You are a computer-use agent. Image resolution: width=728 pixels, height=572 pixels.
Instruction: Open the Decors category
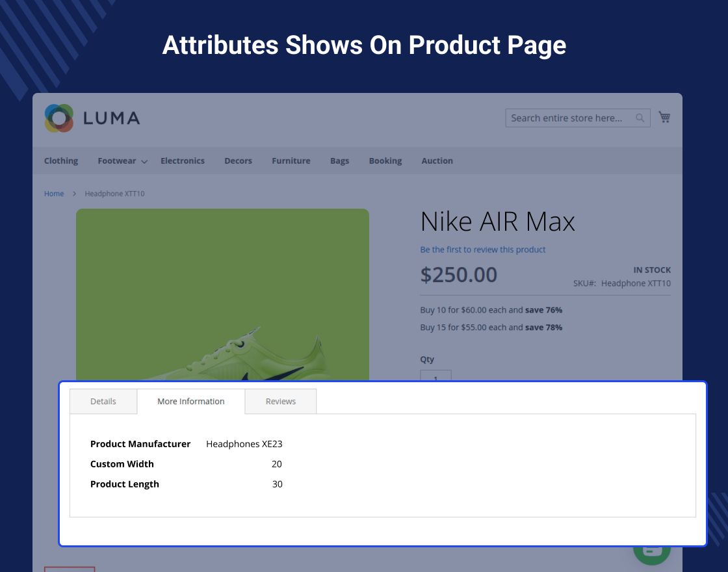pyautogui.click(x=238, y=161)
